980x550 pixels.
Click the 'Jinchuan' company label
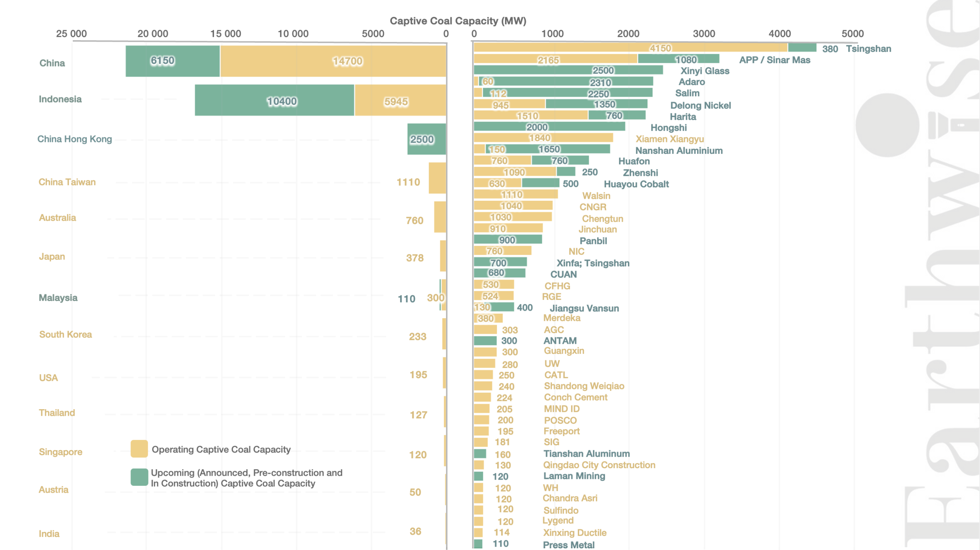click(x=598, y=229)
